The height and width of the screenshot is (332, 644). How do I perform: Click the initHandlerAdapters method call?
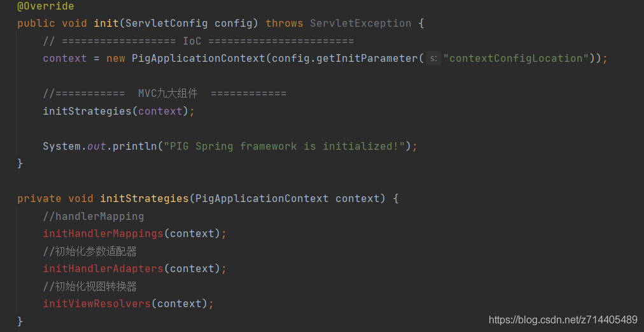103,269
